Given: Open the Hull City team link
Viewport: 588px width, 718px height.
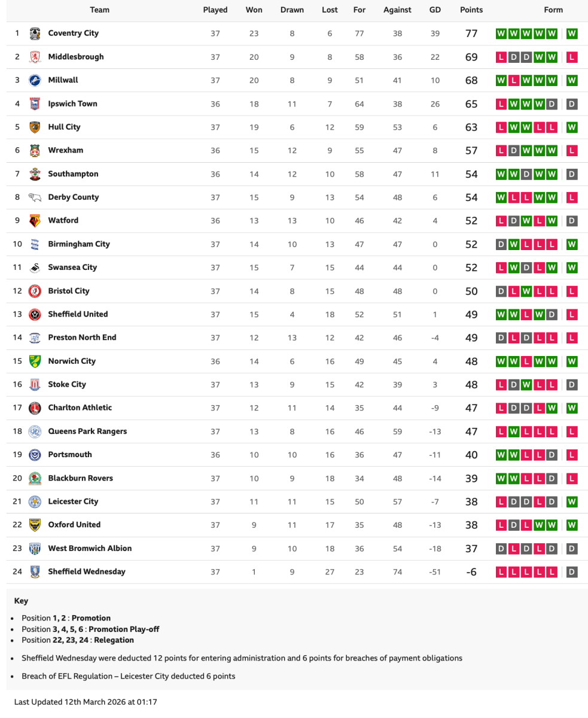Looking at the screenshot, I should click(64, 127).
